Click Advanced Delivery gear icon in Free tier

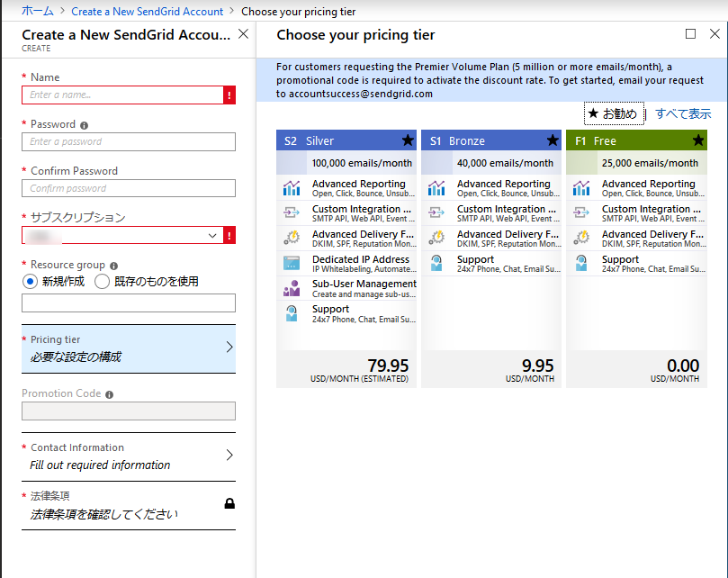tap(581, 238)
